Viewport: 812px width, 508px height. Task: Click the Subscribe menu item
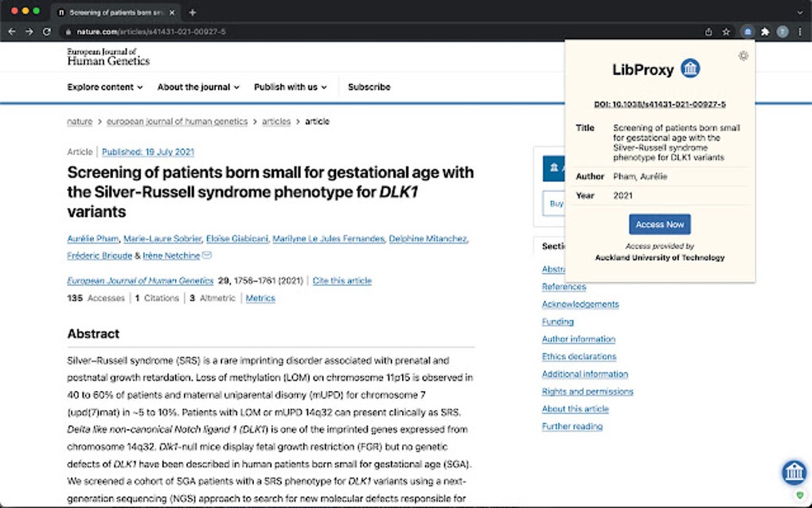(x=369, y=87)
